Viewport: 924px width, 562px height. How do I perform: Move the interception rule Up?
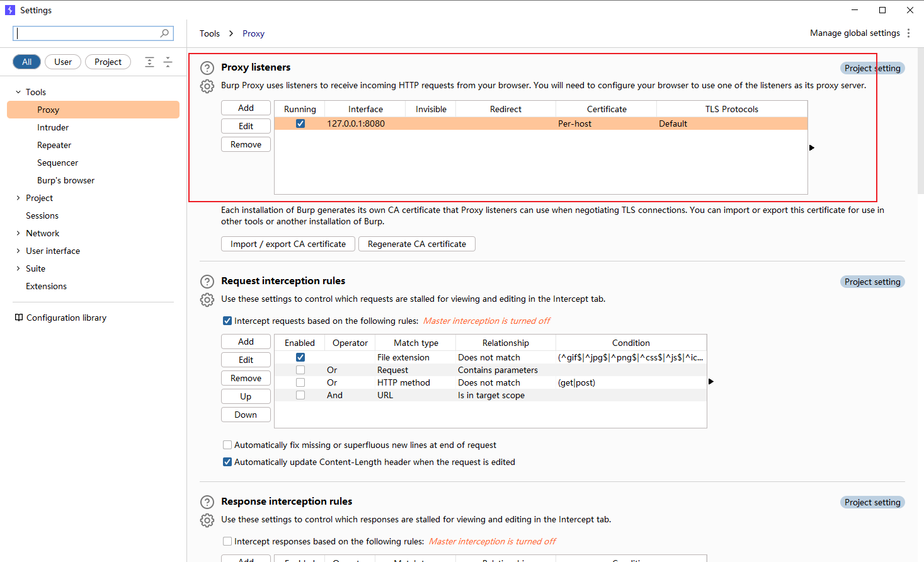(246, 396)
